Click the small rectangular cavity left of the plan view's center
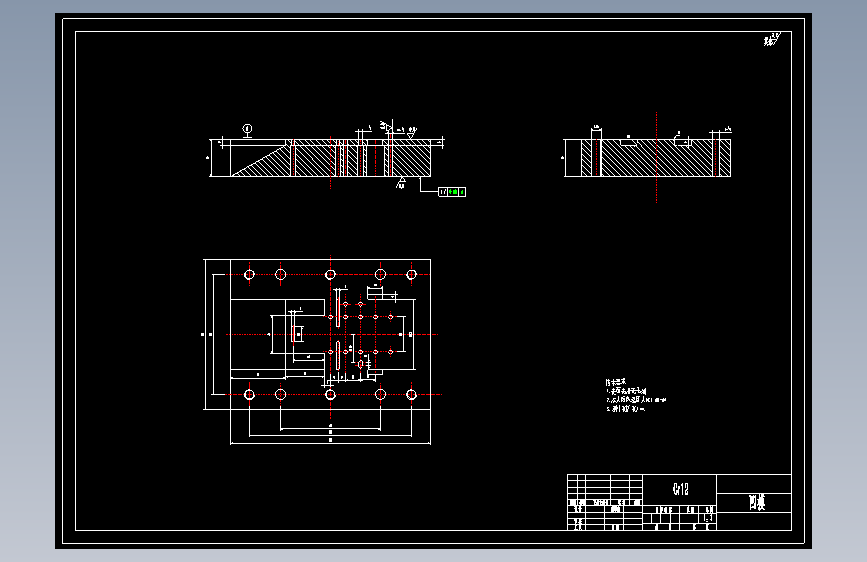867x562 pixels. (297, 334)
